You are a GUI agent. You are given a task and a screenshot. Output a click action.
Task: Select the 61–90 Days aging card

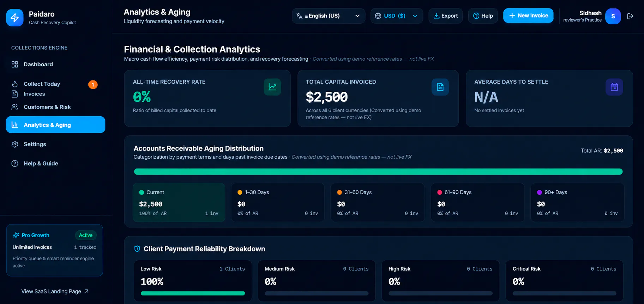477,202
